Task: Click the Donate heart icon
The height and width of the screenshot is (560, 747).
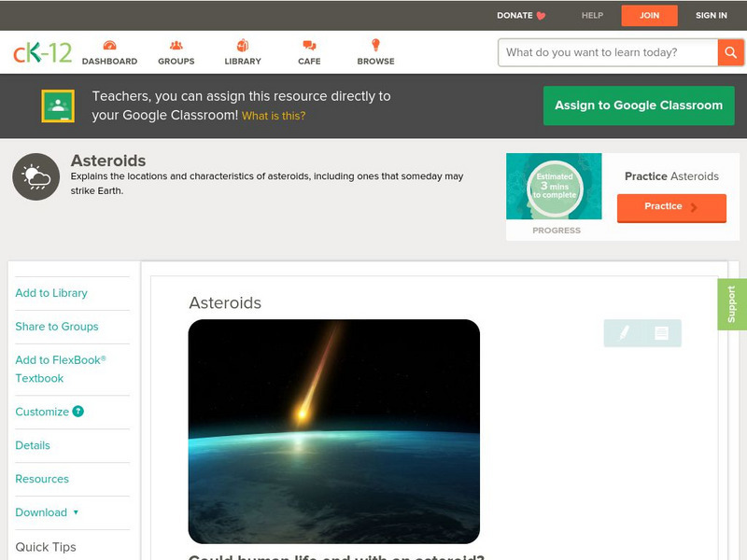Action: (541, 16)
